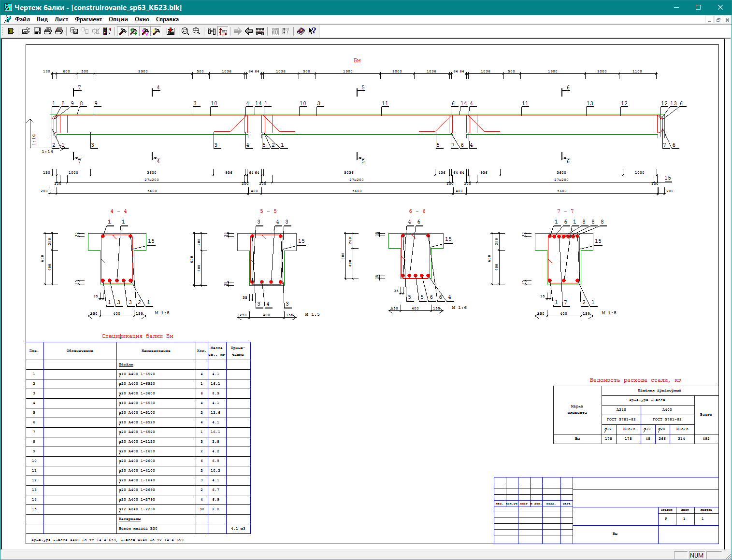Click the Спецификация балки Бм table title
This screenshot has width=732, height=560.
coord(137,336)
